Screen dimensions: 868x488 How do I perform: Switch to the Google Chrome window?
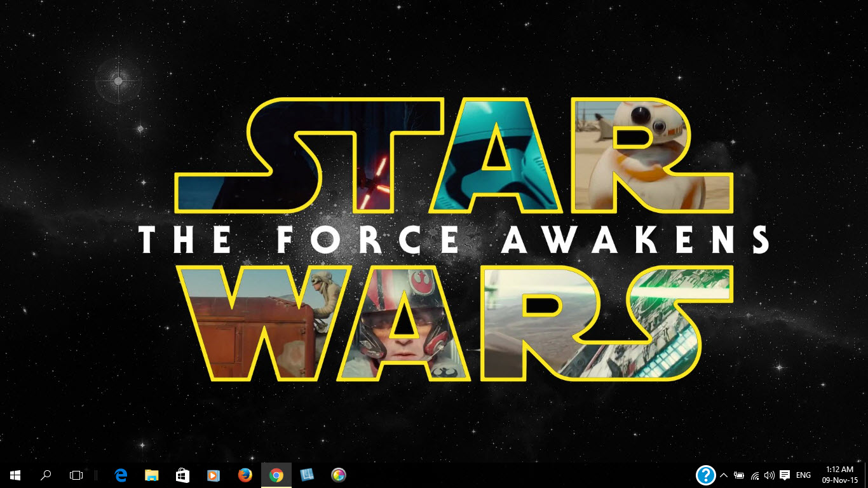click(x=276, y=475)
